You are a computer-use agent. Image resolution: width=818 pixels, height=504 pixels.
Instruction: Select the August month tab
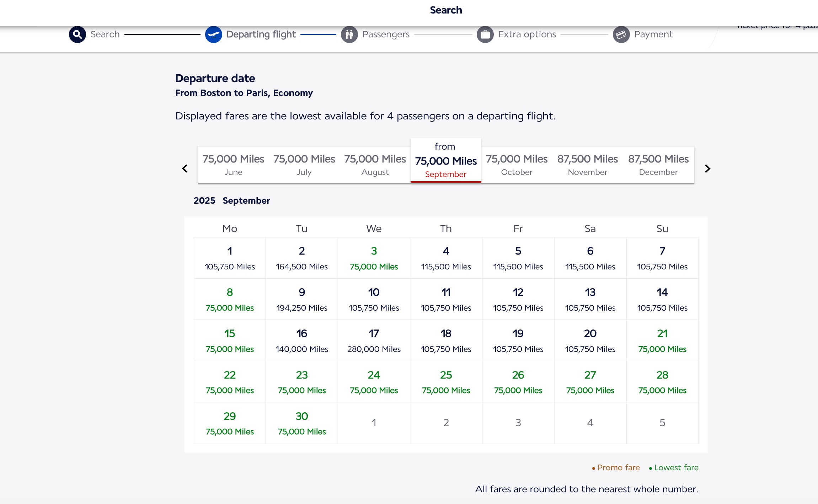tap(375, 165)
